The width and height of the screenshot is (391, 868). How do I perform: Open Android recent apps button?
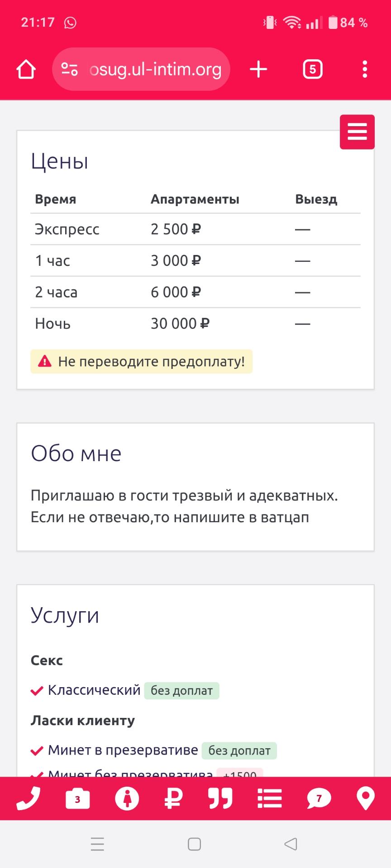click(97, 844)
